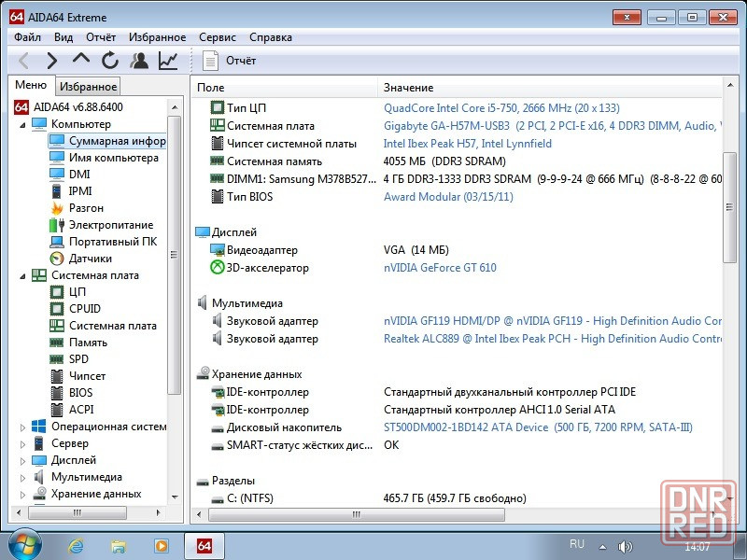Click the tree panel vertical scrollbar
Screen dimensions: 747x560
(x=175, y=255)
